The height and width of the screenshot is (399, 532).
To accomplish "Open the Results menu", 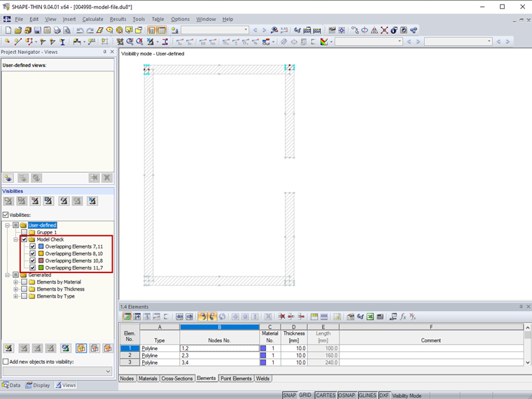I will (118, 20).
